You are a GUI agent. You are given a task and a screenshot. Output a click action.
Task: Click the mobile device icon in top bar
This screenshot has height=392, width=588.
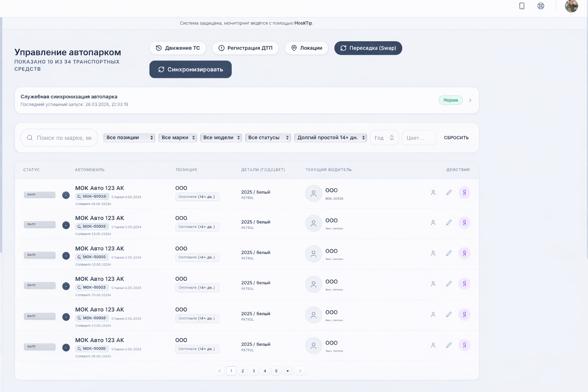pos(521,6)
